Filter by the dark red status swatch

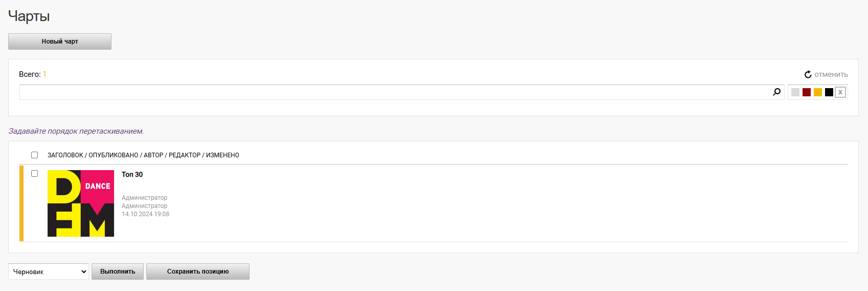pos(807,92)
